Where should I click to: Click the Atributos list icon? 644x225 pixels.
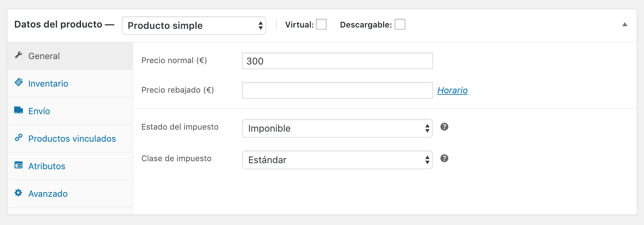(x=18, y=165)
